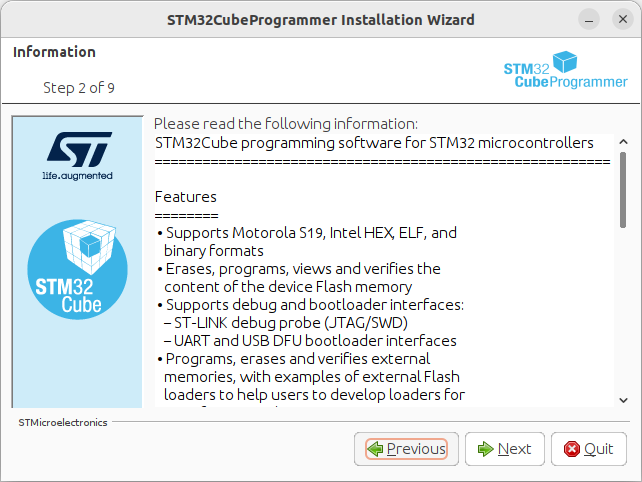
Task: Quit the installation wizard
Action: point(588,449)
